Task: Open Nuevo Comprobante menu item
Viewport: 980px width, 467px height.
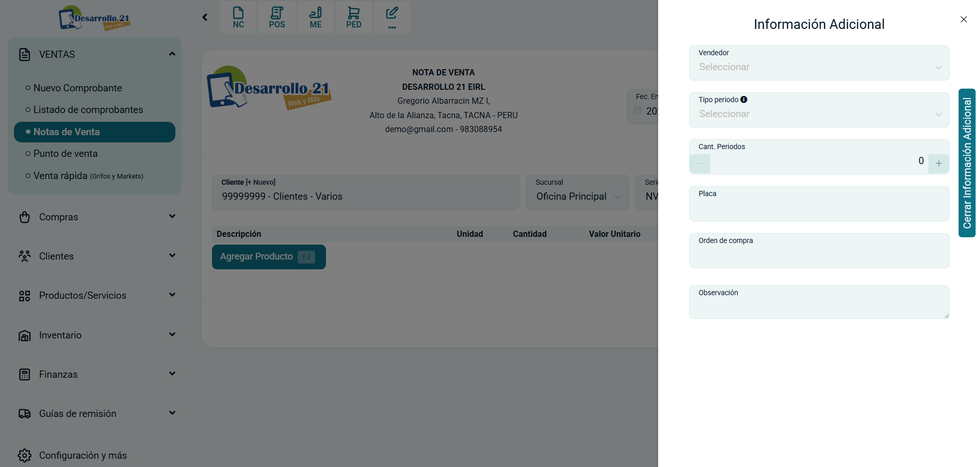Action: pos(77,88)
